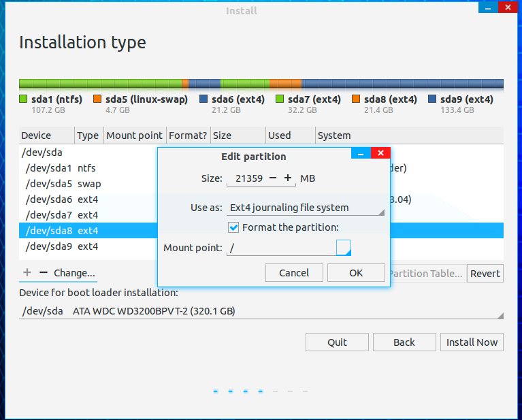Cancel the Edit partition dialog
The width and height of the screenshot is (522, 420).
[294, 273]
